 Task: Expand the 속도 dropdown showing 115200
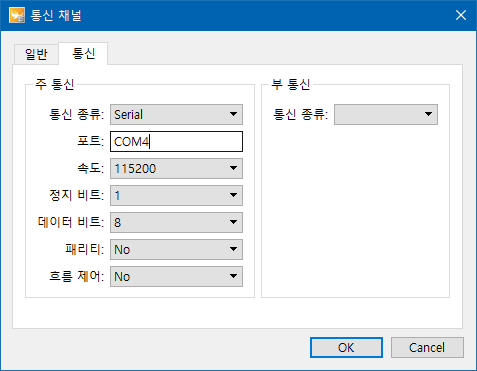[176, 168]
